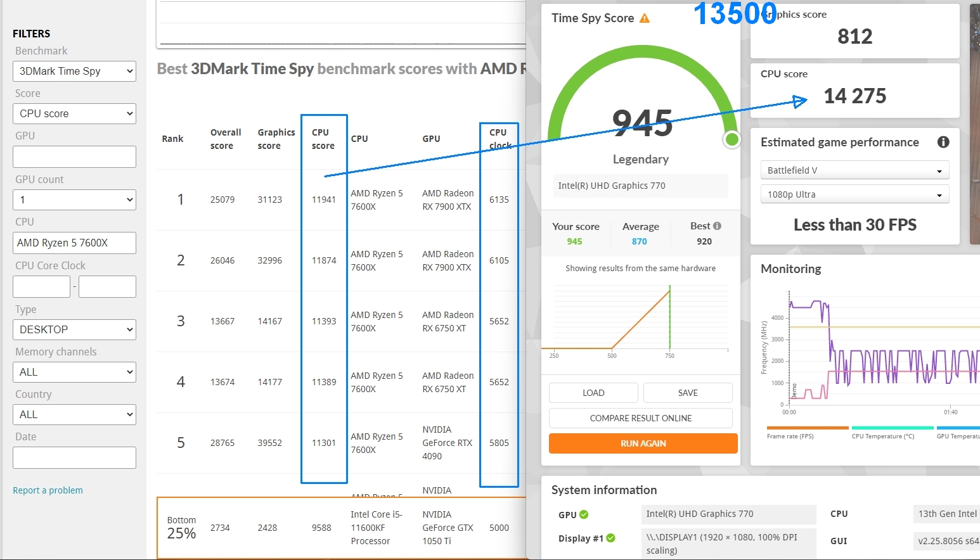
Task: Click the Graphics score column header
Action: click(276, 139)
